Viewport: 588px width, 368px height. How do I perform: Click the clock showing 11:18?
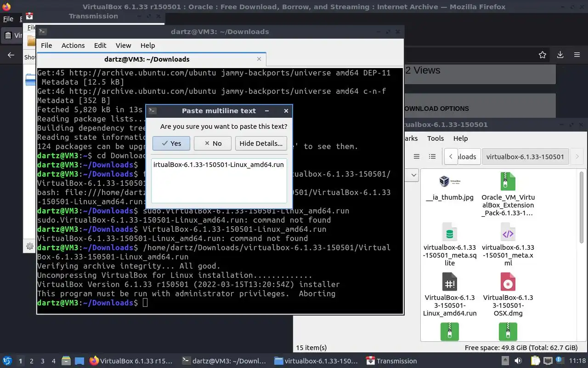pyautogui.click(x=578, y=361)
